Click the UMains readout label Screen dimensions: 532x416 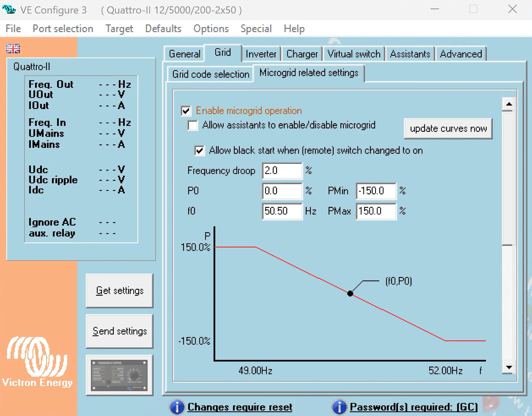click(46, 134)
